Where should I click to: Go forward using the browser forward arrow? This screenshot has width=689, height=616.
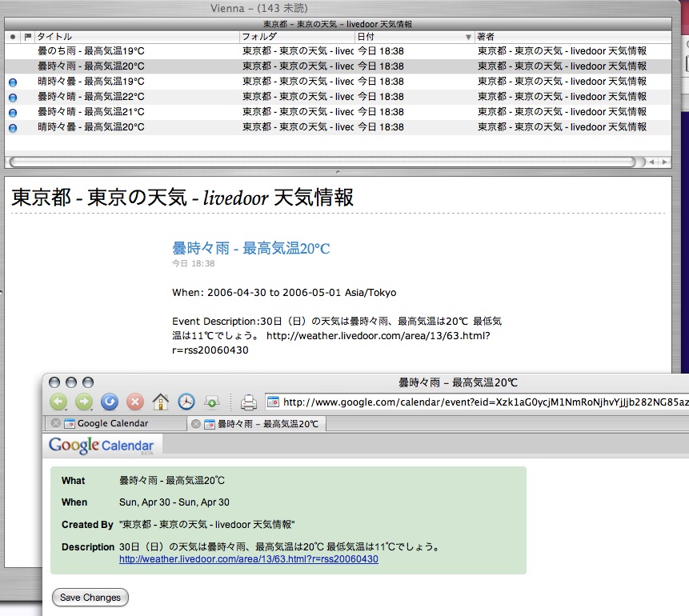pos(83,402)
